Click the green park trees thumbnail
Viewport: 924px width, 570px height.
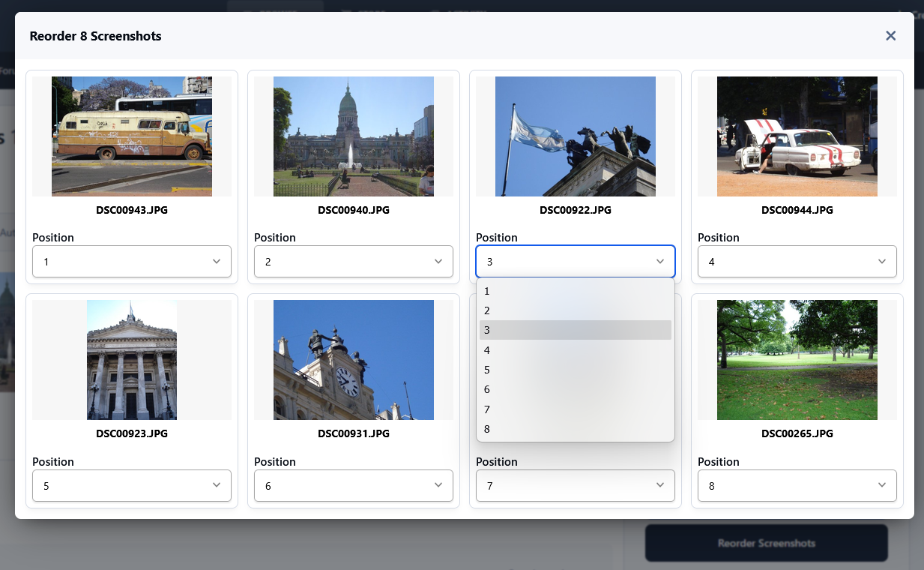tap(797, 360)
